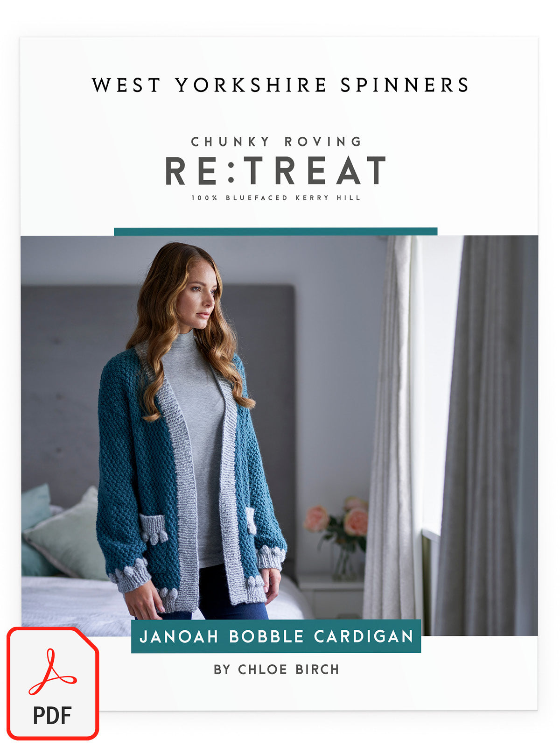
Task: Click the red PDF file icon
Action: (x=53, y=684)
